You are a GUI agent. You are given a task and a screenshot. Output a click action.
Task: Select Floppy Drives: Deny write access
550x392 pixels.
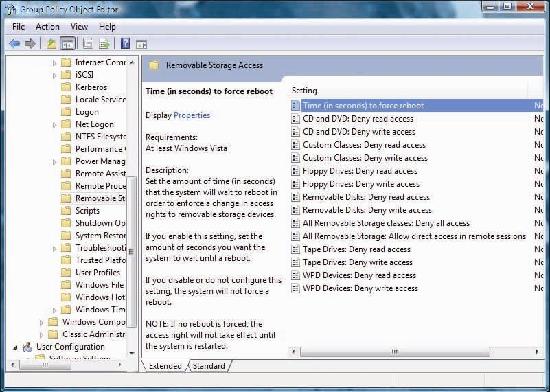[361, 184]
